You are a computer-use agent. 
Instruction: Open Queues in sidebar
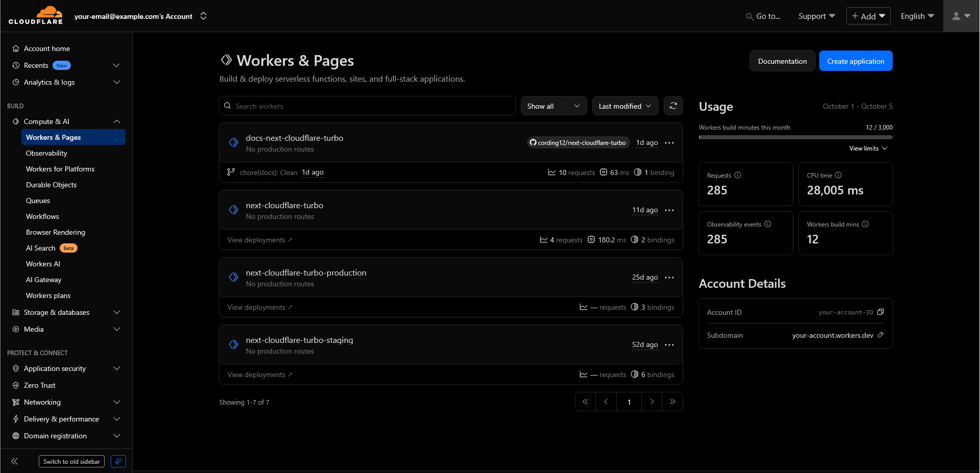coord(38,201)
